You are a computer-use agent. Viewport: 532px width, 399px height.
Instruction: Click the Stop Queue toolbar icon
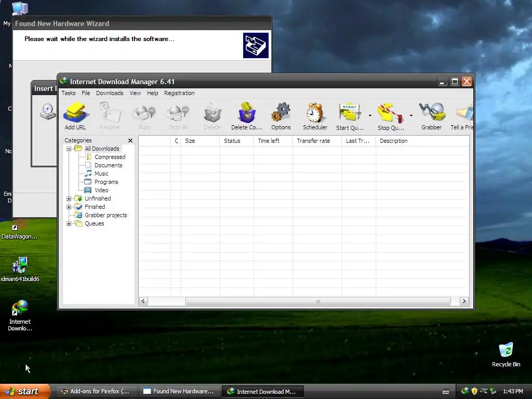pyautogui.click(x=391, y=116)
